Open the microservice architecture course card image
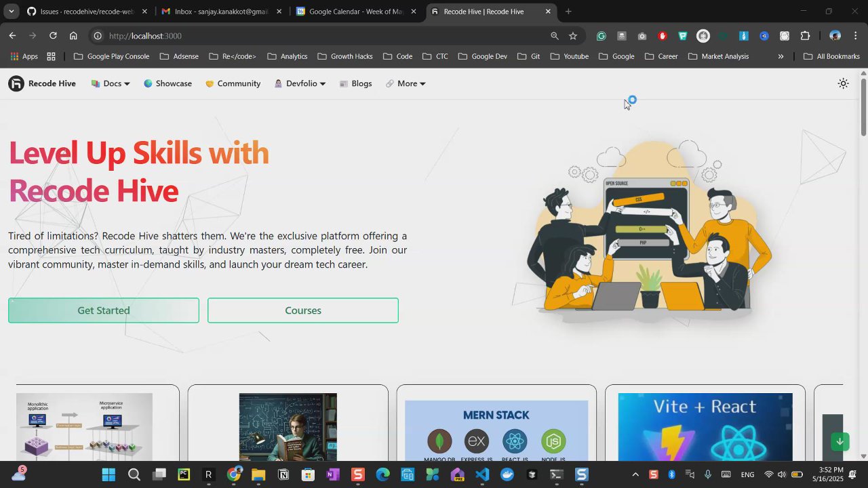The image size is (868, 488). (84, 427)
